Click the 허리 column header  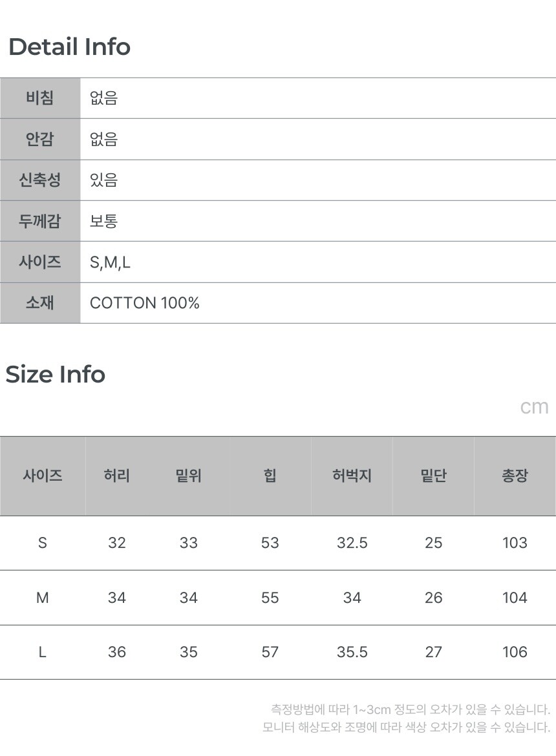tap(117, 476)
